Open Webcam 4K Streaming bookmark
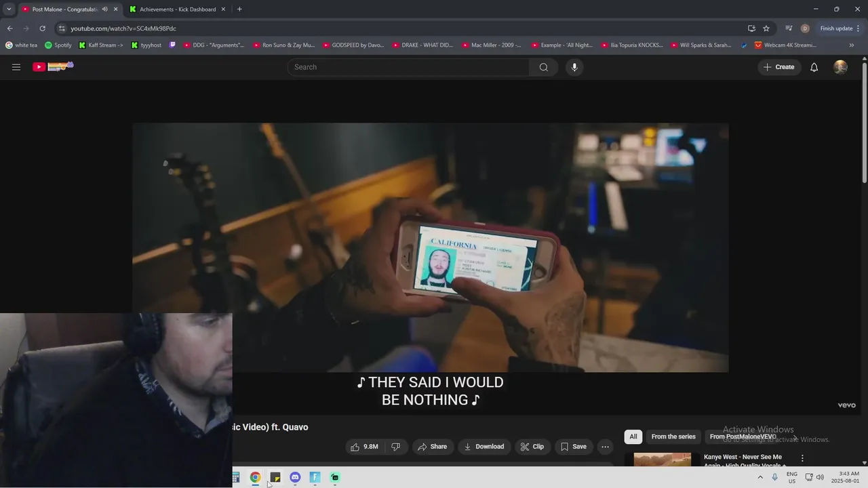868x488 pixels. pos(785,45)
